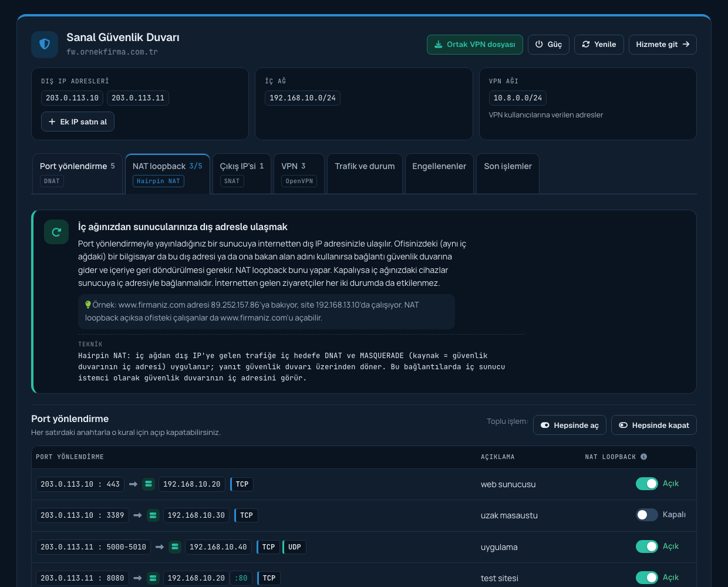Click target 192.168.10.30 in the 3389 row
This screenshot has height=587, width=728.
point(196,515)
